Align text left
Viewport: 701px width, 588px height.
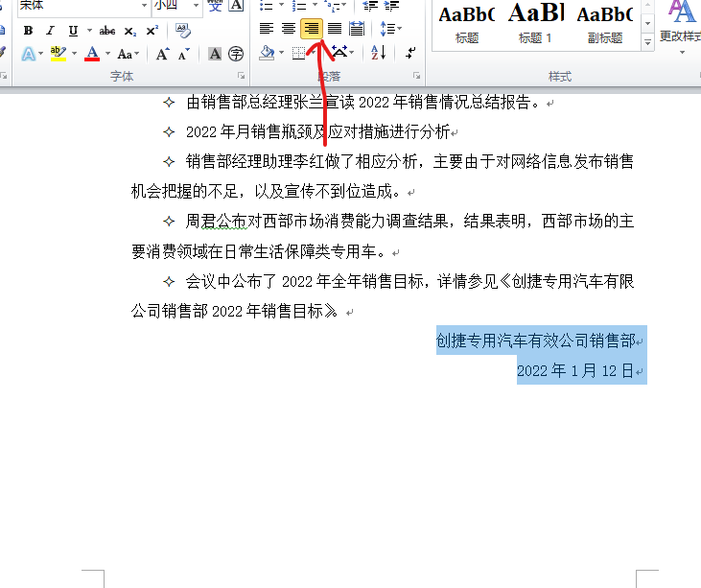[x=267, y=29]
